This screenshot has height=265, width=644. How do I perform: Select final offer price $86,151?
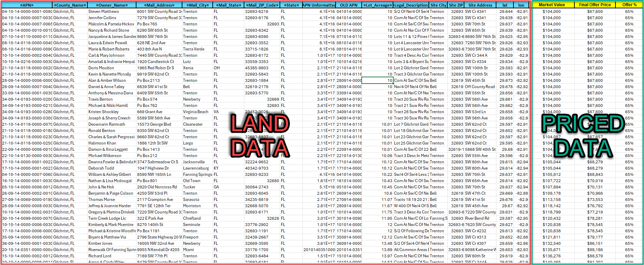pyautogui.click(x=595, y=243)
